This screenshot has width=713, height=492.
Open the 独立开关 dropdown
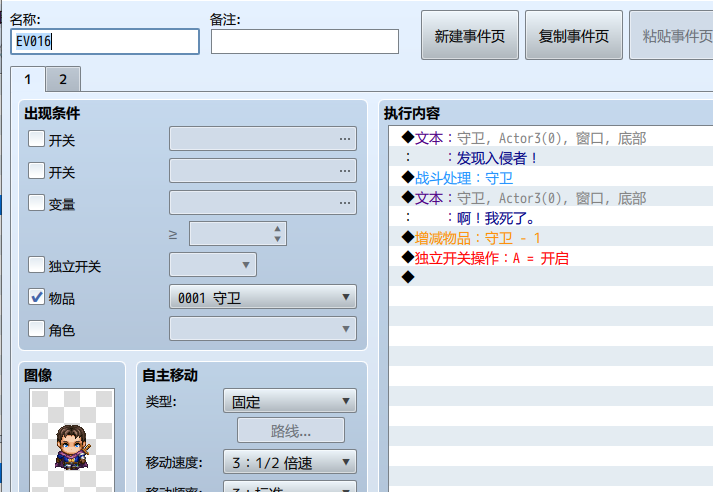pyautogui.click(x=213, y=265)
